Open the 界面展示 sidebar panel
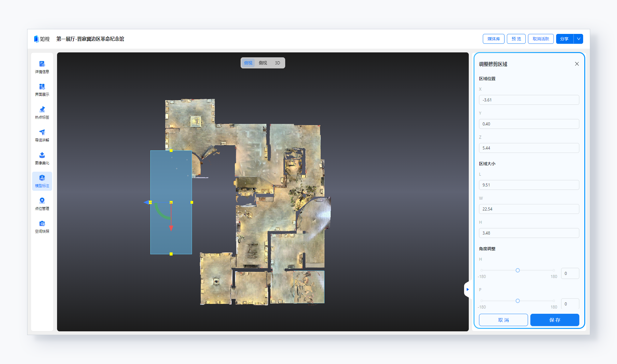The height and width of the screenshot is (364, 617). [x=42, y=90]
